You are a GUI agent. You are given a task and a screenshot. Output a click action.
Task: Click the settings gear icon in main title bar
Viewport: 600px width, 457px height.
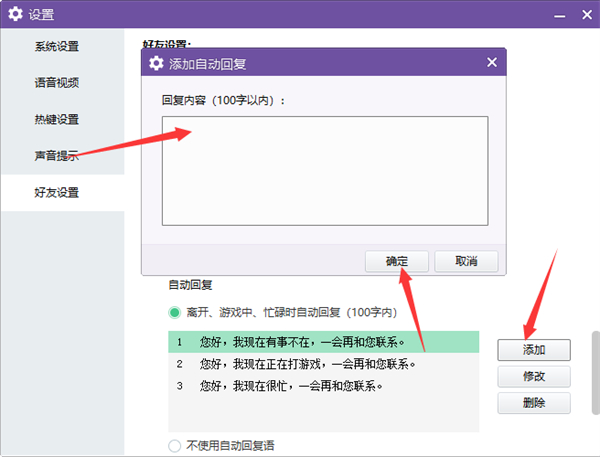pos(16,14)
